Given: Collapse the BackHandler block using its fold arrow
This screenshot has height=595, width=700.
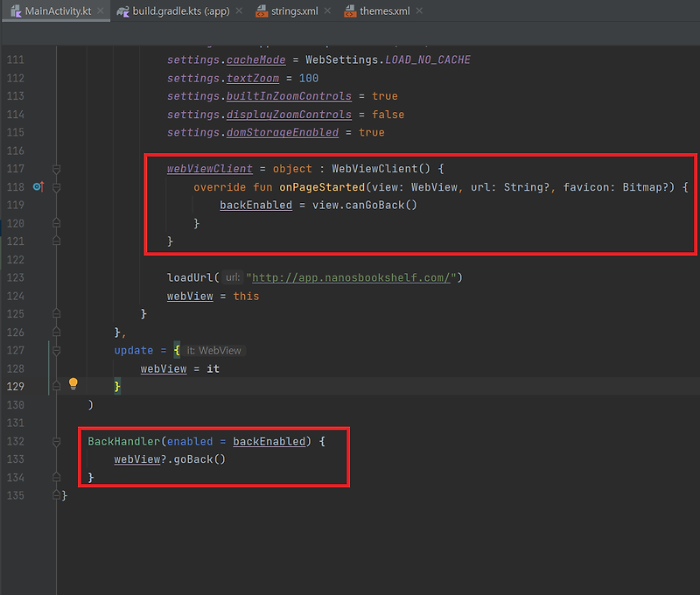Looking at the screenshot, I should tap(55, 441).
